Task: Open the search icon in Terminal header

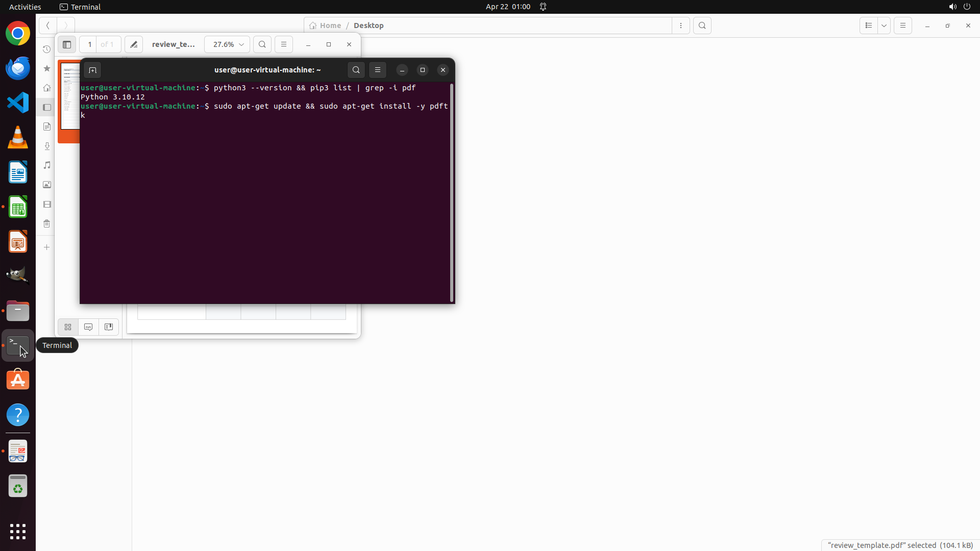Action: pos(356,70)
